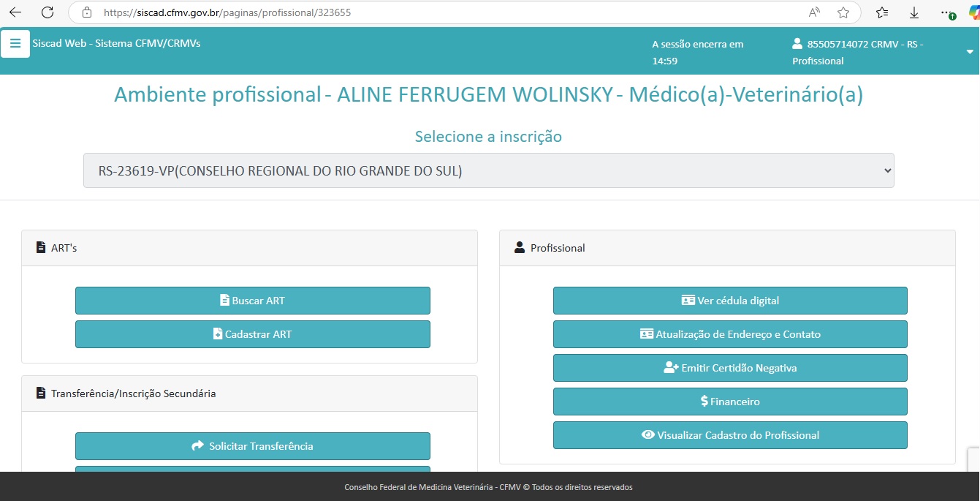Screen dimensions: 980x501
Task: Click the browser back arrow
Action: pyautogui.click(x=15, y=12)
